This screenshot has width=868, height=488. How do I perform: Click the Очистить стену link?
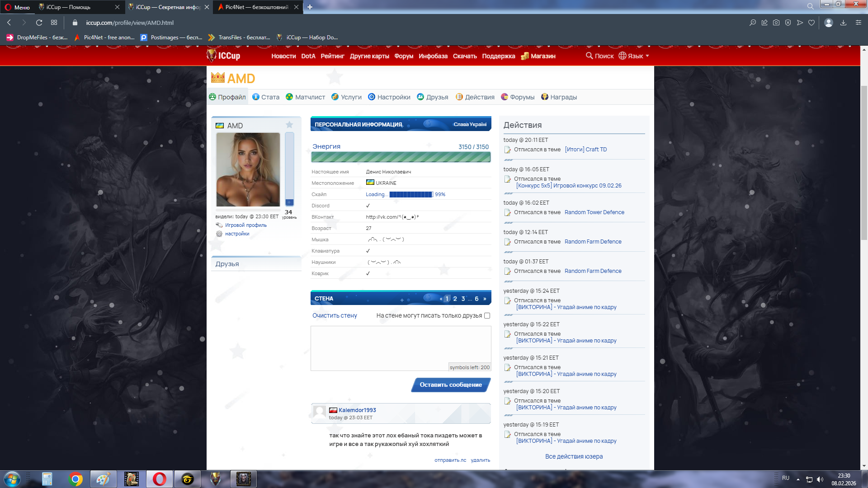[x=335, y=316]
